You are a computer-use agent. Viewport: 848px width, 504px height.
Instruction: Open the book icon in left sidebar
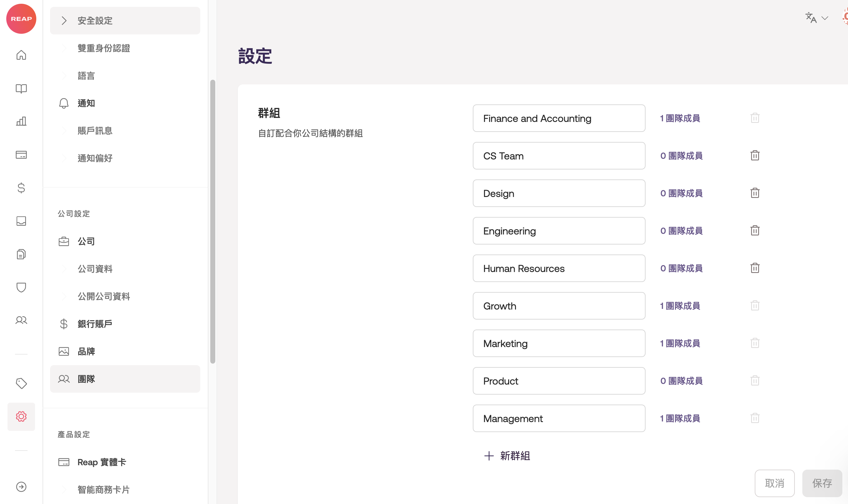click(x=21, y=89)
